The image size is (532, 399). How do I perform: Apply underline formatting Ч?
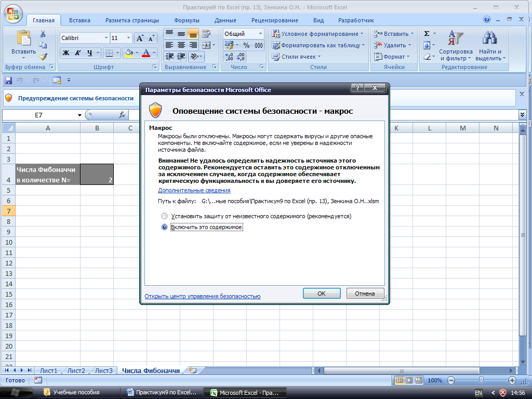pos(89,52)
